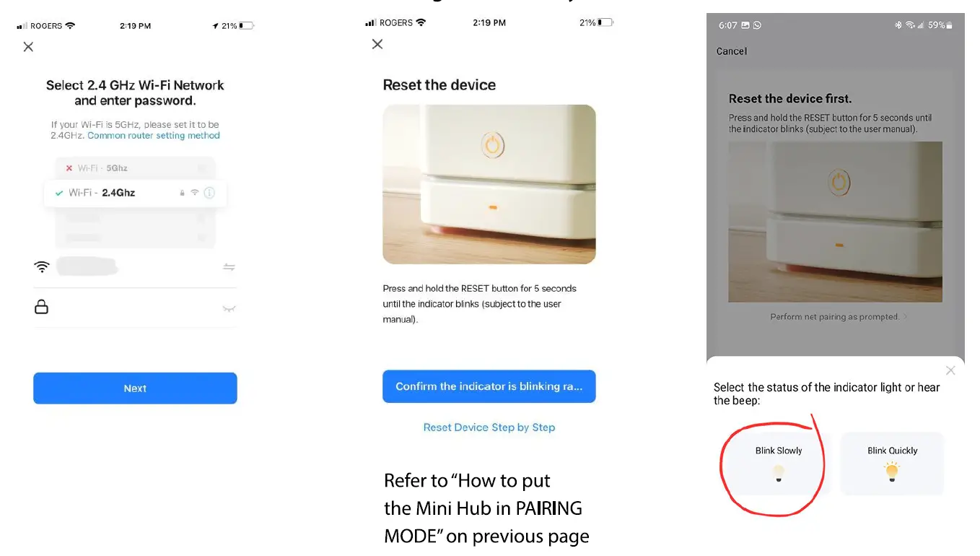Confirm the indicator is blinking rapidly
980x556 pixels.
pyautogui.click(x=489, y=386)
